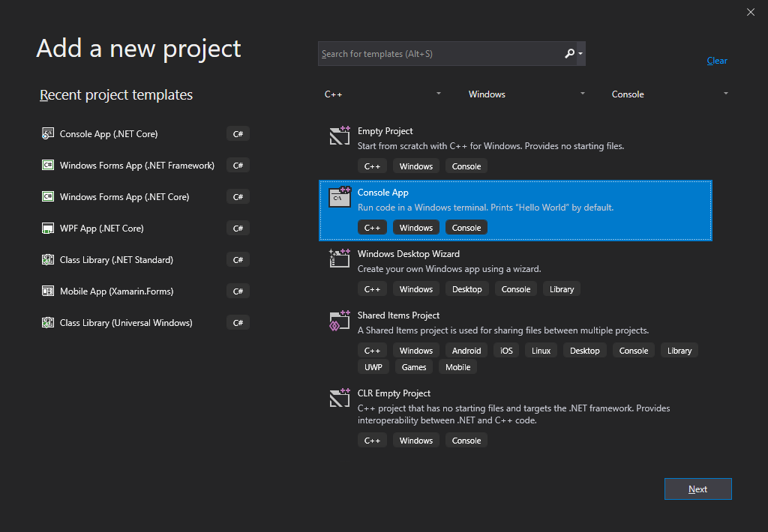This screenshot has width=768, height=532.
Task: Click the Empty Project template icon
Action: pyautogui.click(x=340, y=136)
